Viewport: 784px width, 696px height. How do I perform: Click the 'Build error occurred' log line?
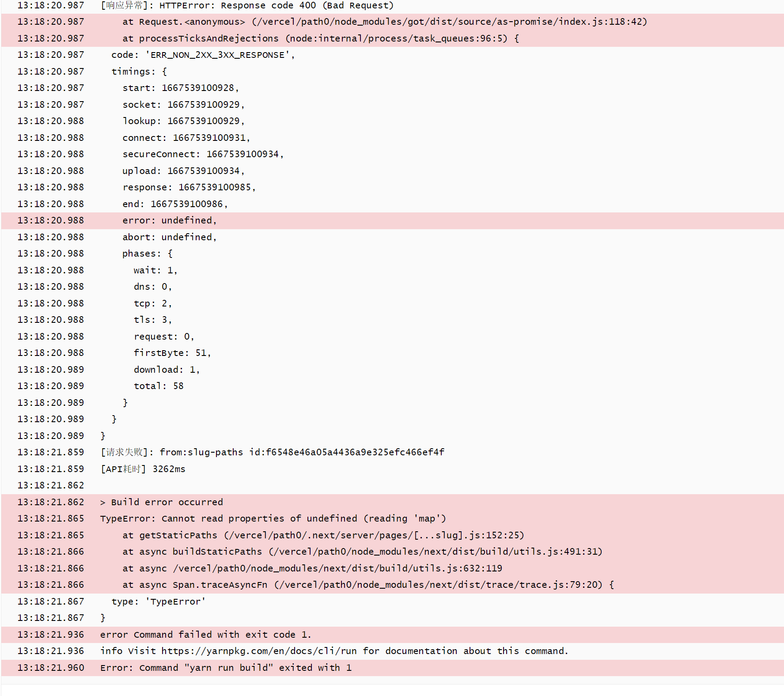[x=161, y=502]
